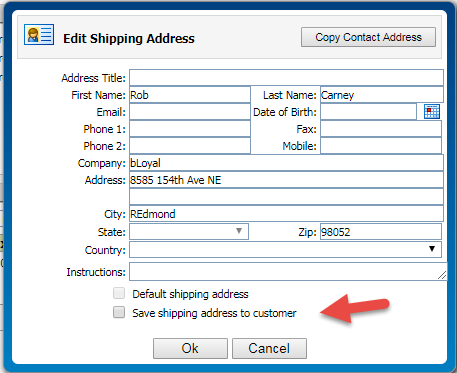The height and width of the screenshot is (373, 457).
Task: Click the Zip field with 98052
Action: [381, 232]
